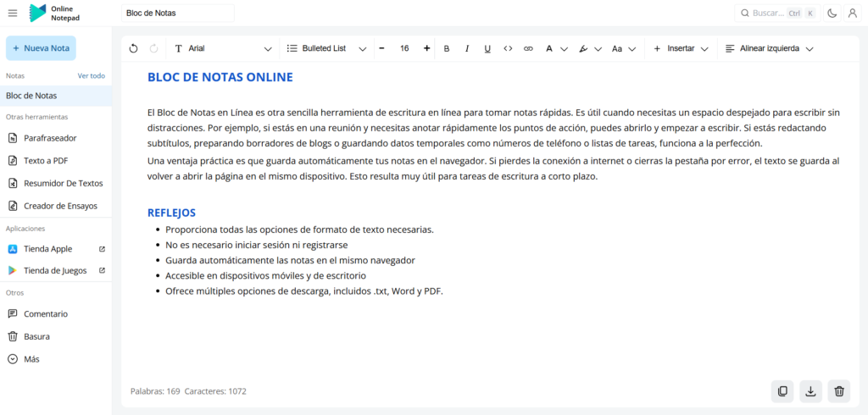The image size is (868, 415).
Task: Toggle italic formatting
Action: [467, 49]
